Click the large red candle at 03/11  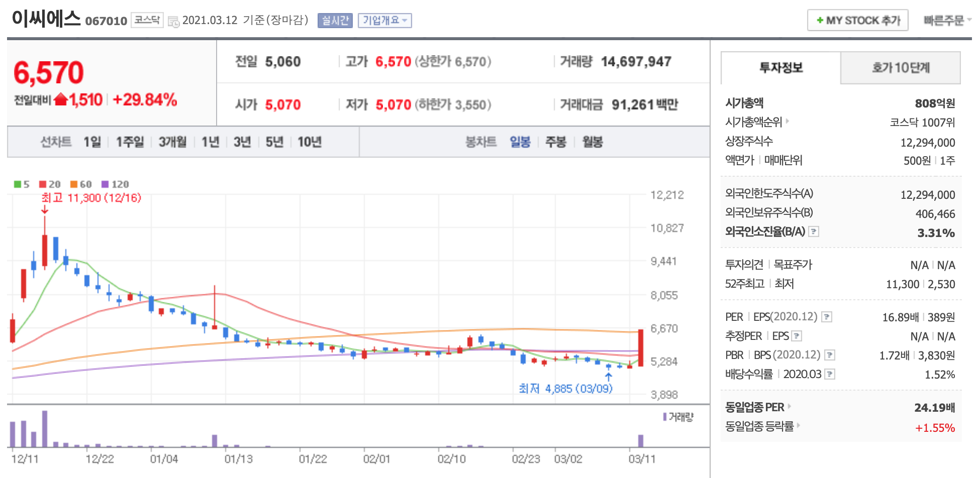coord(641,347)
